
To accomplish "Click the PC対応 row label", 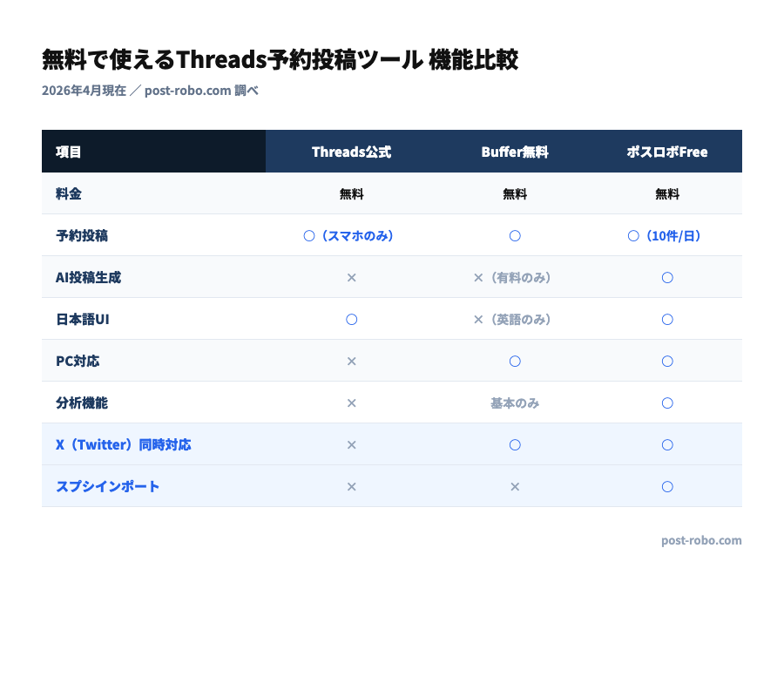I will (78, 361).
